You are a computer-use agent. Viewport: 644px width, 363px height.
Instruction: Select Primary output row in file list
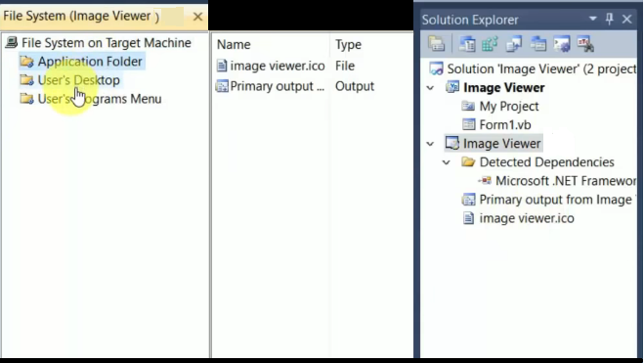pos(278,86)
